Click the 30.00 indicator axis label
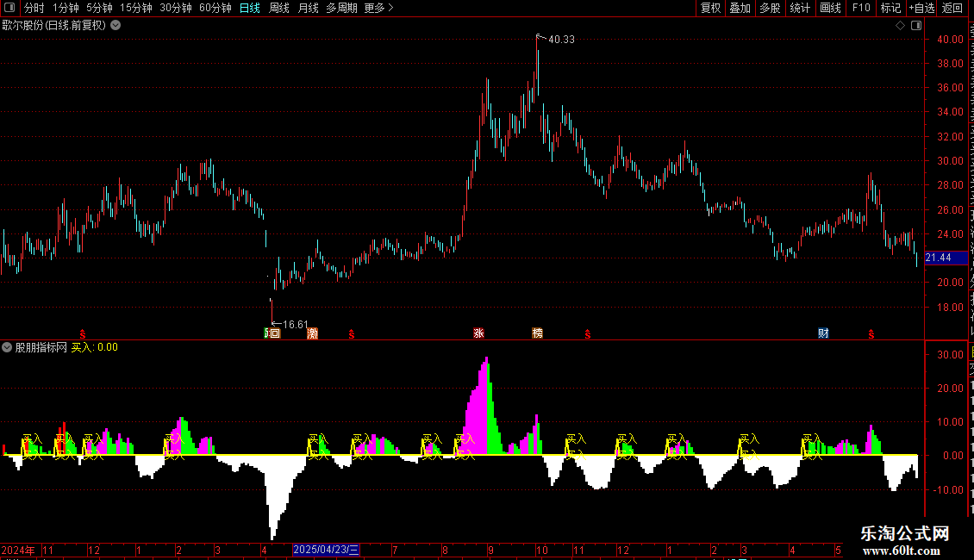Screen dimensions: 974x560 point(951,354)
